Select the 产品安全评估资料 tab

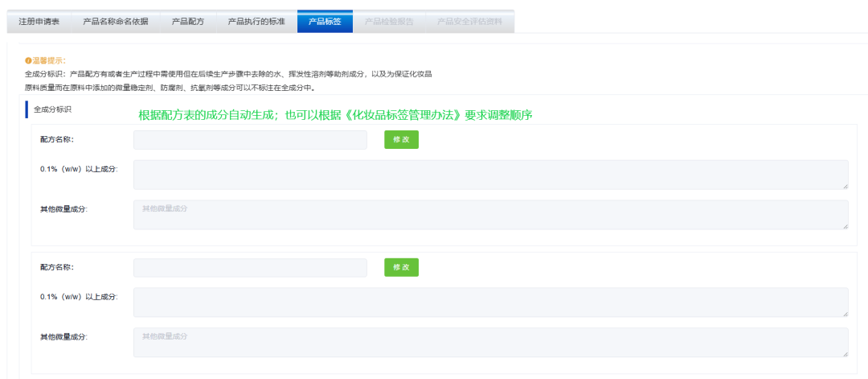pyautogui.click(x=469, y=22)
